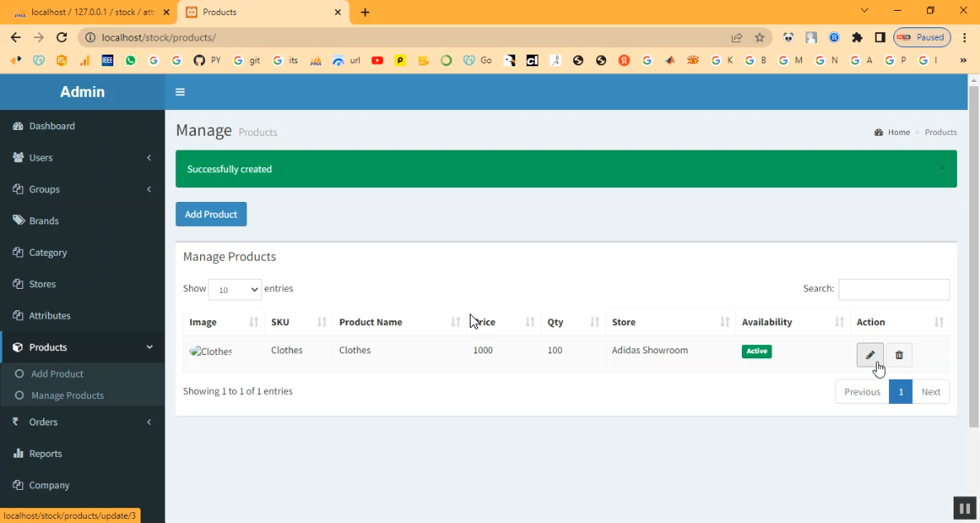Screen dimensions: 980x523
Task: Dismiss the Successfully created alert
Action: click(941, 169)
